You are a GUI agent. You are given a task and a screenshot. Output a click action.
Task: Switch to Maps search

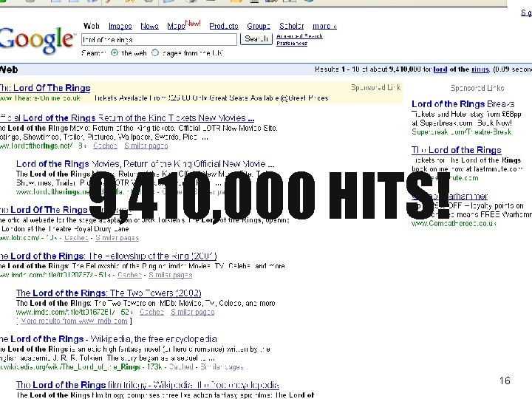coord(176,26)
